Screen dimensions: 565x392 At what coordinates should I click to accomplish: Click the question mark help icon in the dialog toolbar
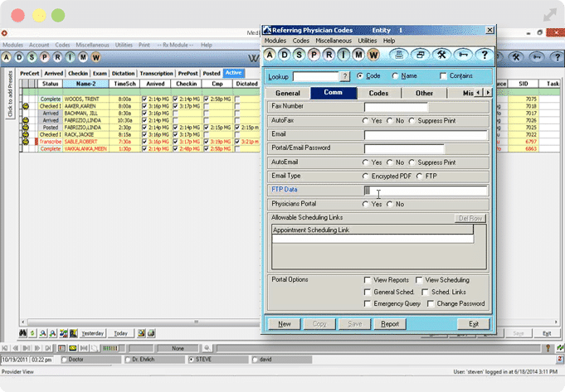485,55
